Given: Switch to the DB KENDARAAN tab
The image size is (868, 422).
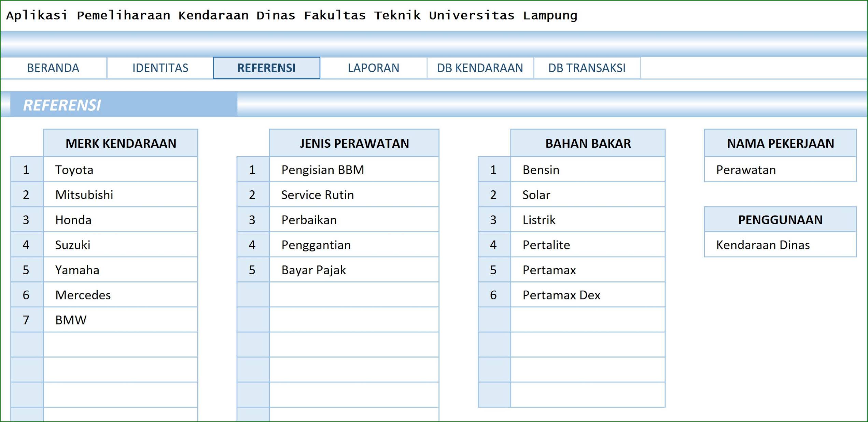Looking at the screenshot, I should [x=479, y=68].
